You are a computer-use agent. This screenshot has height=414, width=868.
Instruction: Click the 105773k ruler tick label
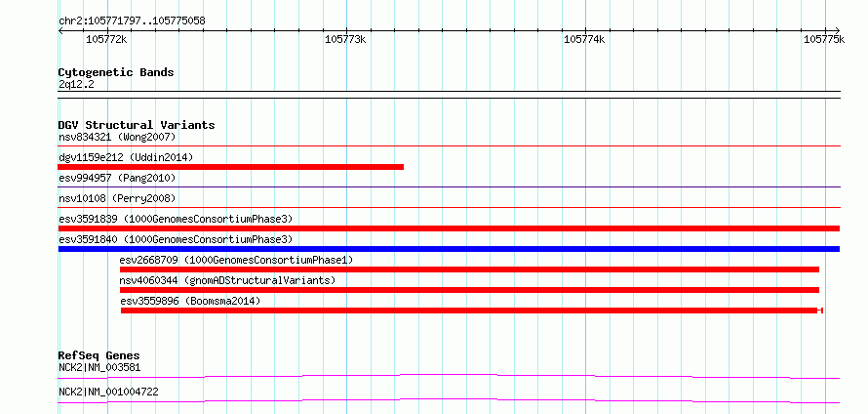[345, 39]
